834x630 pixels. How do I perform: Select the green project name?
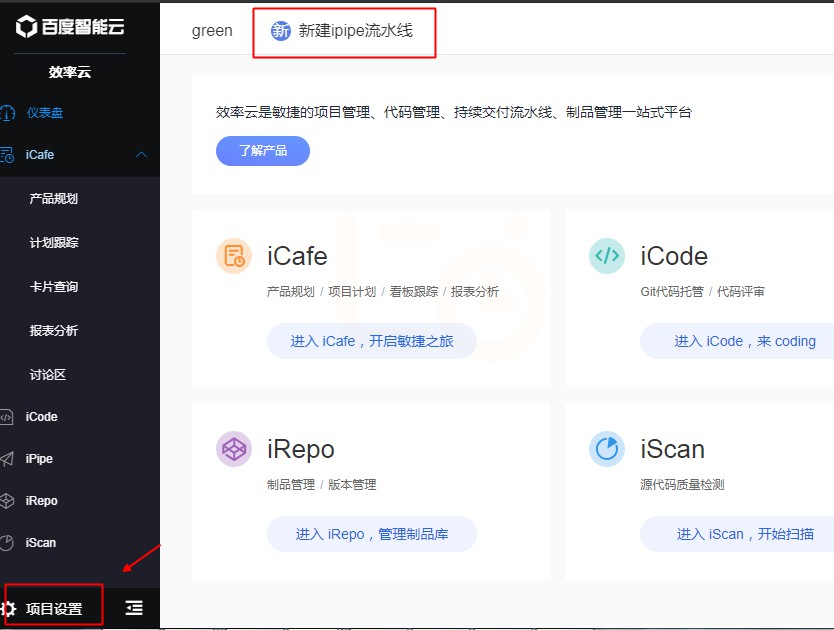coord(212,31)
